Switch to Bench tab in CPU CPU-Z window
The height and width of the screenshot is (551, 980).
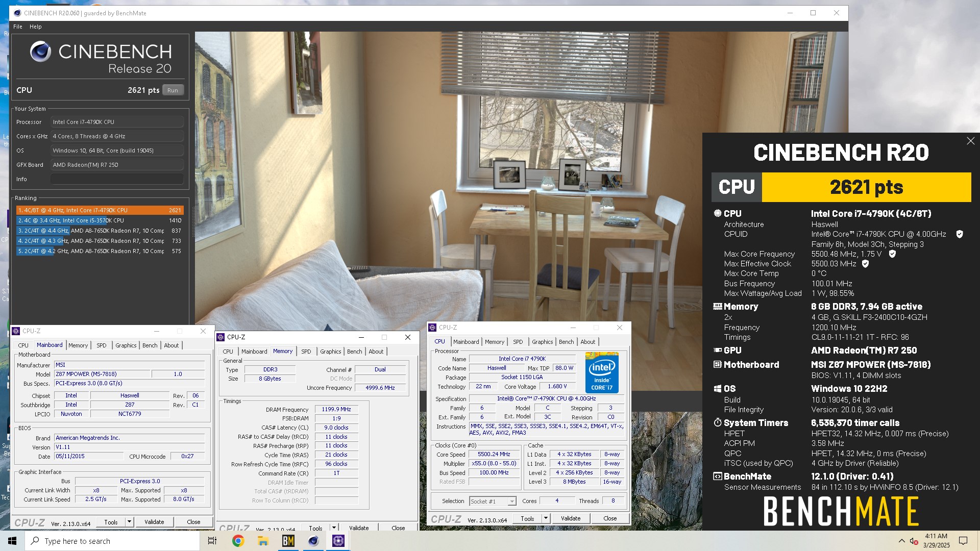click(566, 342)
